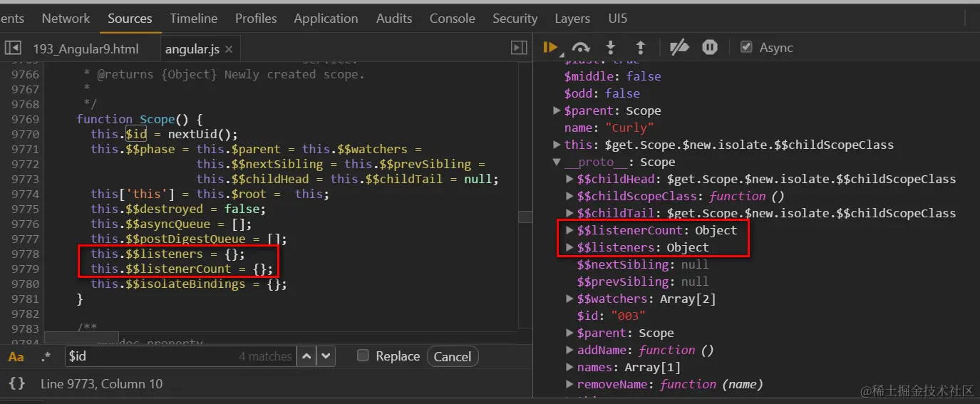Jump to previous search match

pos(306,356)
